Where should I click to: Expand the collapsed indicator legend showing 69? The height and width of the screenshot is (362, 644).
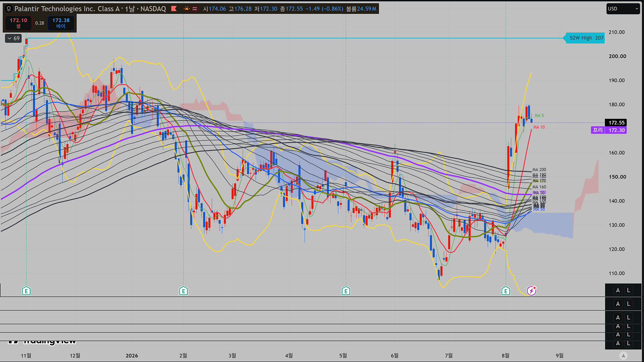pyautogui.click(x=13, y=38)
